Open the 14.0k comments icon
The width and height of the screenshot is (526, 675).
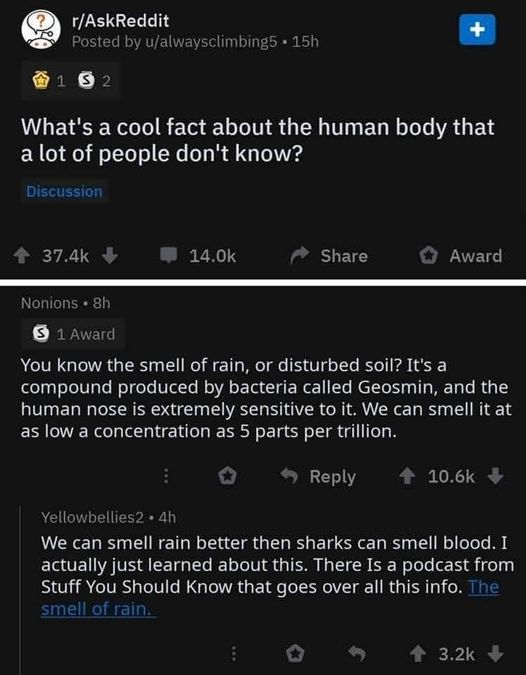(169, 255)
